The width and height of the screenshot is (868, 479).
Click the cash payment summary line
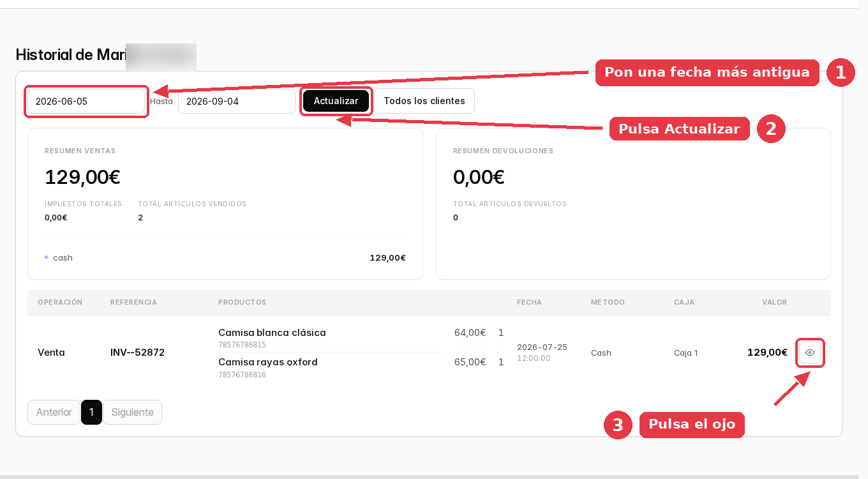point(225,258)
